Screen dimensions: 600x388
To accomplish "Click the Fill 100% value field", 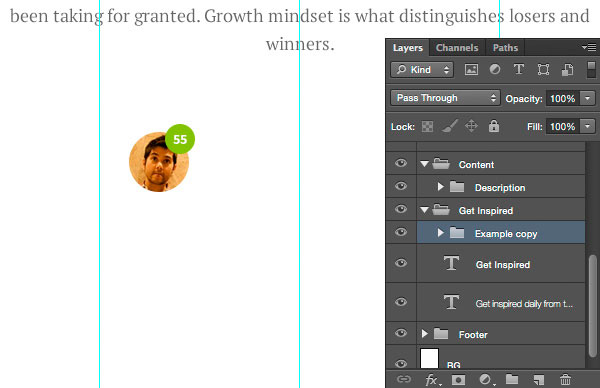I will click(x=563, y=126).
